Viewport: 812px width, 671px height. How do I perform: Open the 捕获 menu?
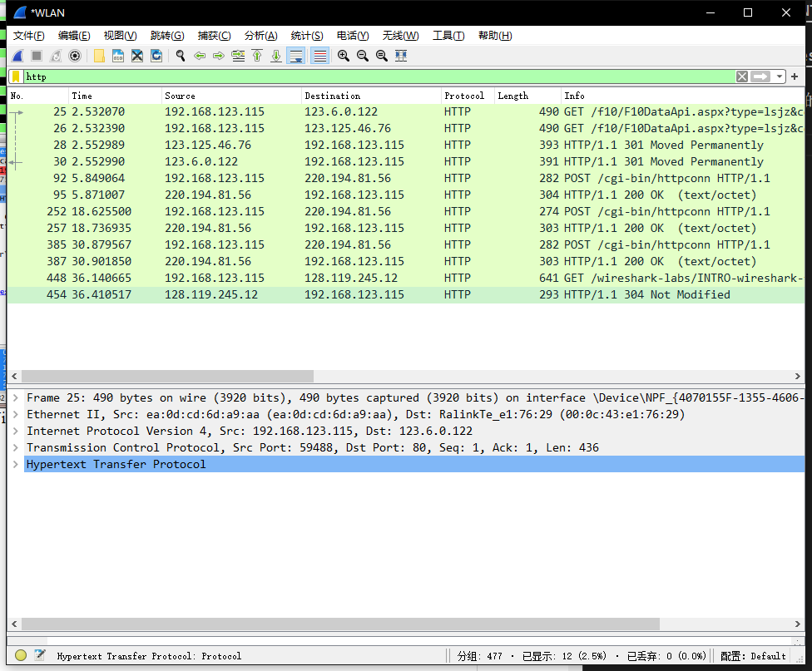click(x=214, y=35)
